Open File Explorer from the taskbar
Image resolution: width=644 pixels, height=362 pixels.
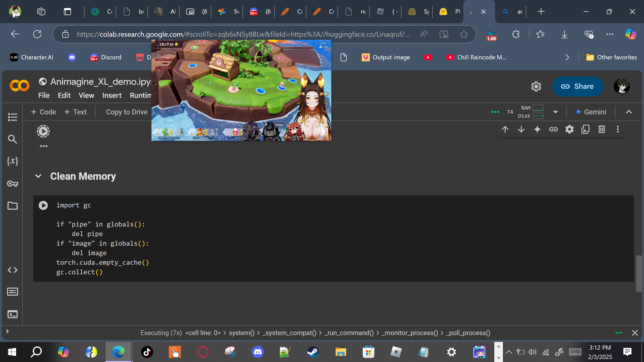(x=341, y=352)
